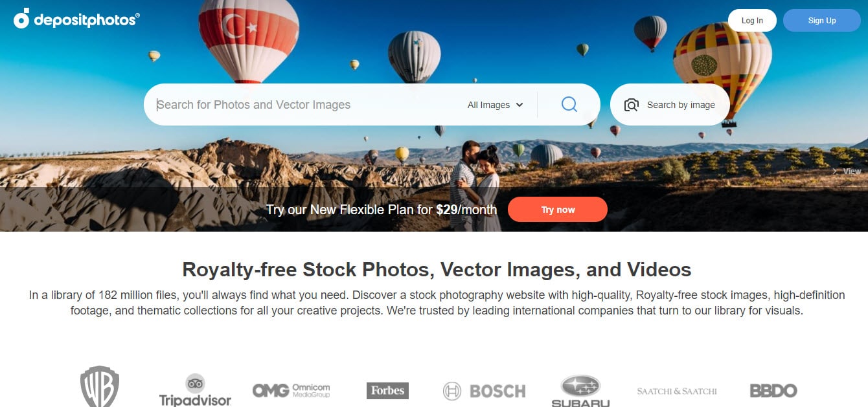The image size is (868, 407).
Task: Click the Bosch logo
Action: (484, 391)
